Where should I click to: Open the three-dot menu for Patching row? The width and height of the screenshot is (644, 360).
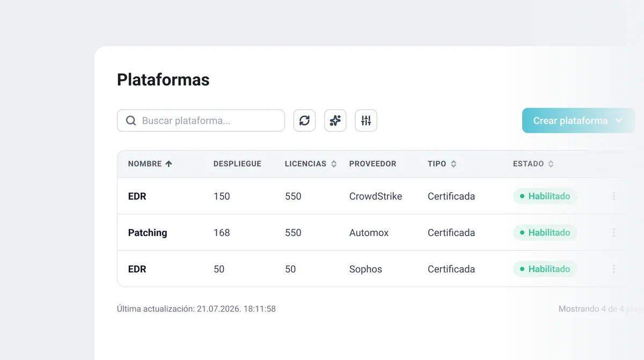613,233
